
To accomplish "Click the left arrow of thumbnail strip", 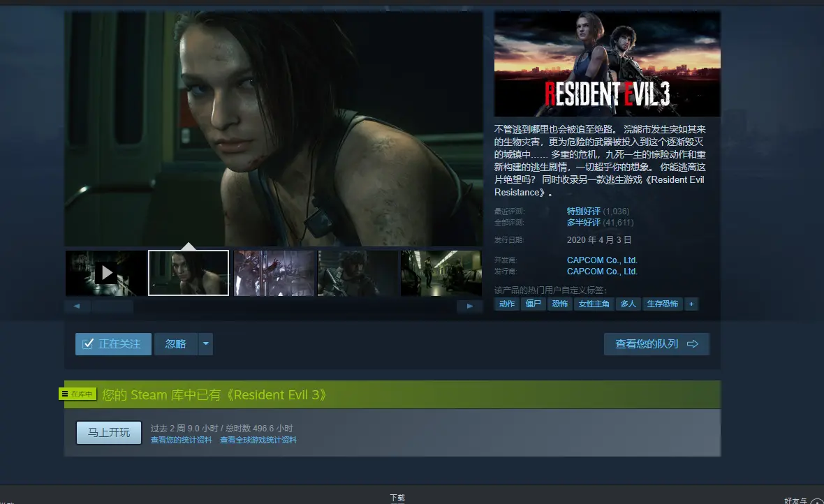I will (77, 306).
